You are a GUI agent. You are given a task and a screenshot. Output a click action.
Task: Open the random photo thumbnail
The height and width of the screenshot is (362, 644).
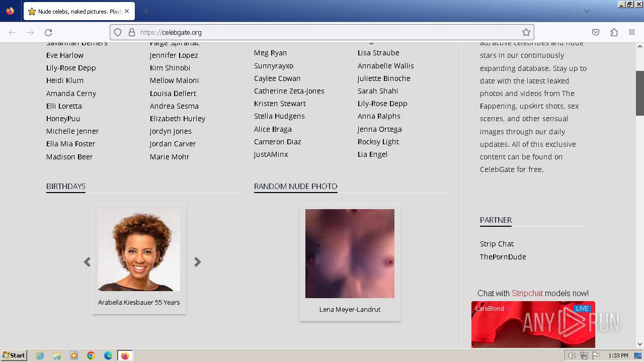350,253
